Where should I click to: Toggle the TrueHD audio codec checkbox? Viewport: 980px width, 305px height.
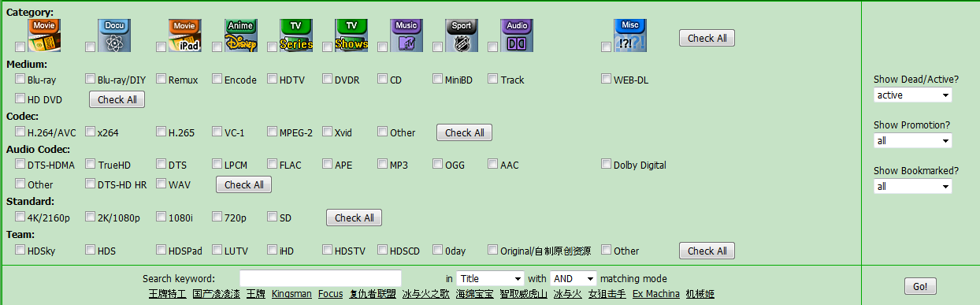[x=90, y=164]
